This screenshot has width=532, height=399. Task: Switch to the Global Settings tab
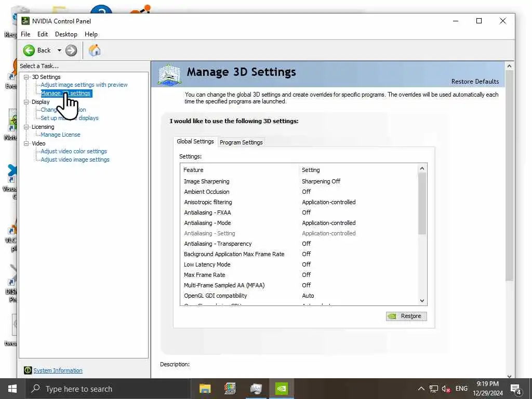pos(195,141)
